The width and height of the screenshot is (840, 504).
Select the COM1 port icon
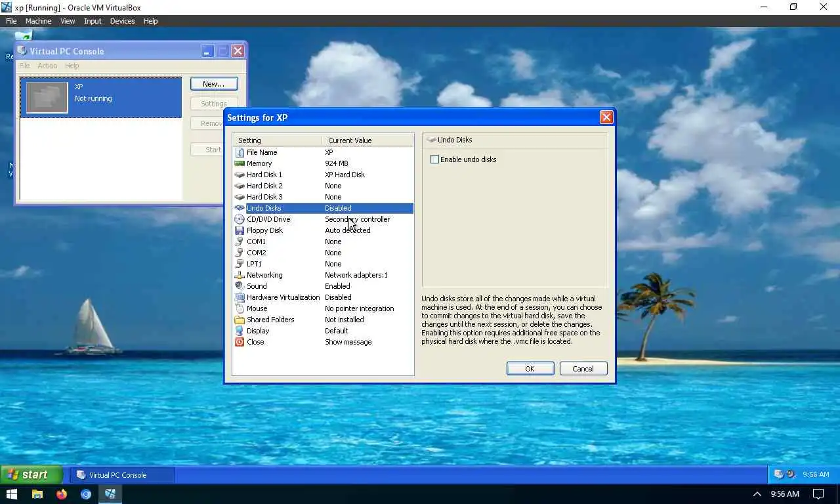tap(240, 241)
